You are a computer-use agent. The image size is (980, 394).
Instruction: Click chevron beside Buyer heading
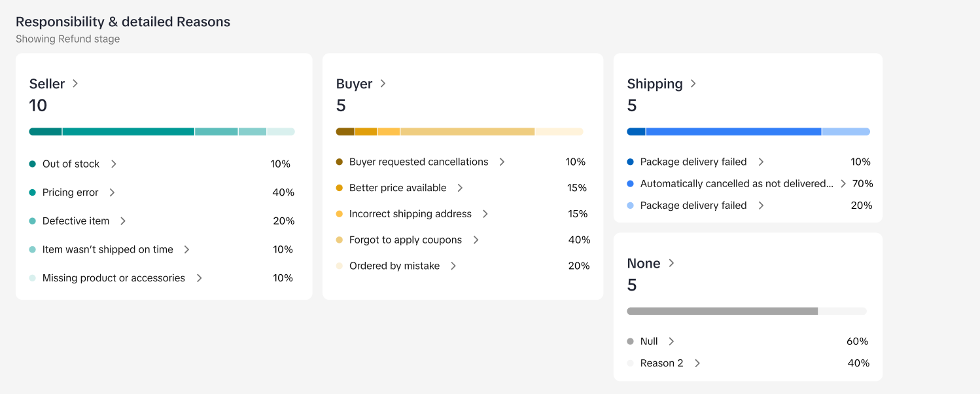(383, 84)
